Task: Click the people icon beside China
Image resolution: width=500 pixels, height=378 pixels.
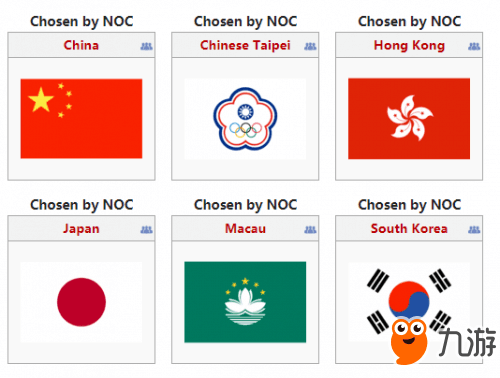Action: (x=146, y=46)
